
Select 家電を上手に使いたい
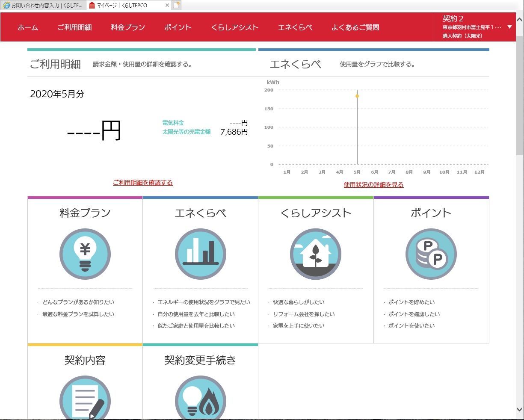pos(299,325)
